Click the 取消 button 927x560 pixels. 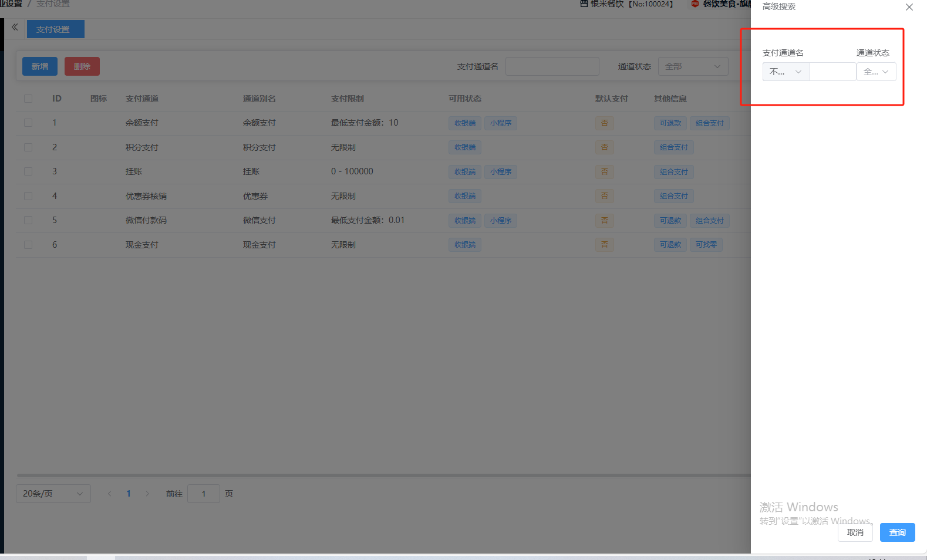coord(855,532)
